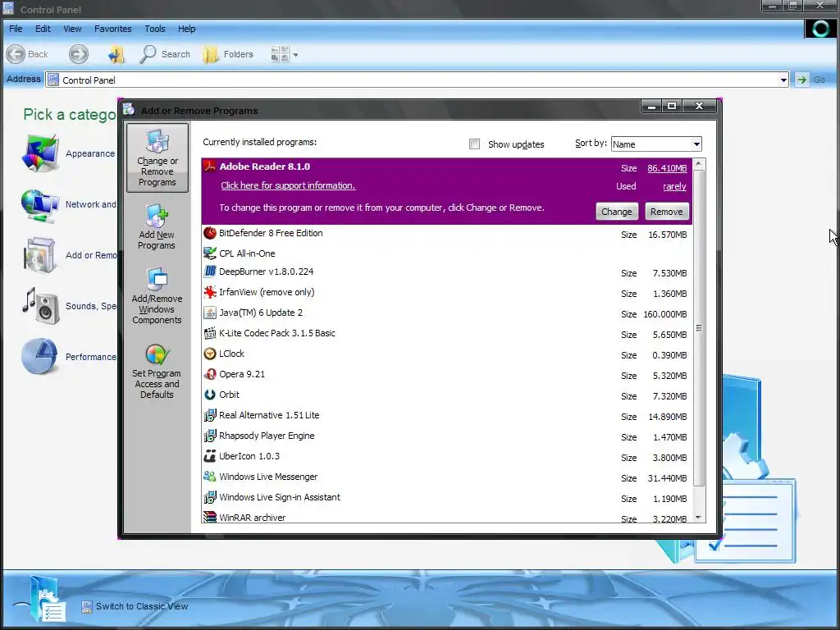Select the Java(TM) 6 Update 2 icon
840x630 pixels.
210,313
